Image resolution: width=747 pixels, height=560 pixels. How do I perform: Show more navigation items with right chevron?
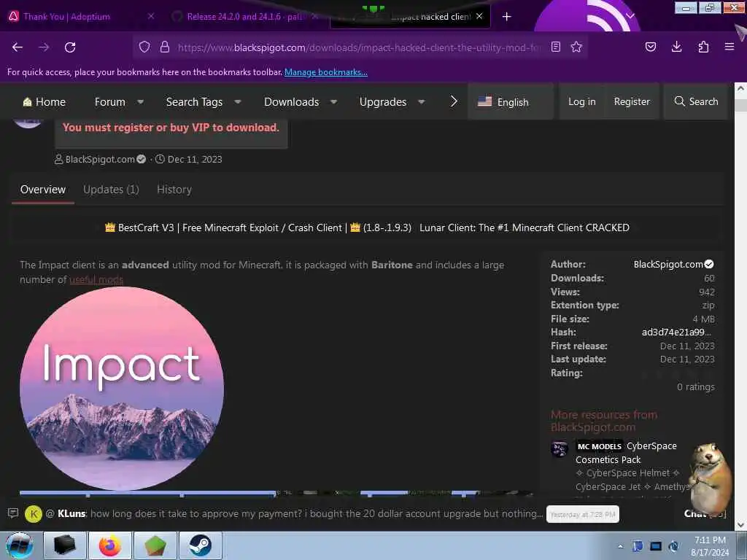coord(454,101)
